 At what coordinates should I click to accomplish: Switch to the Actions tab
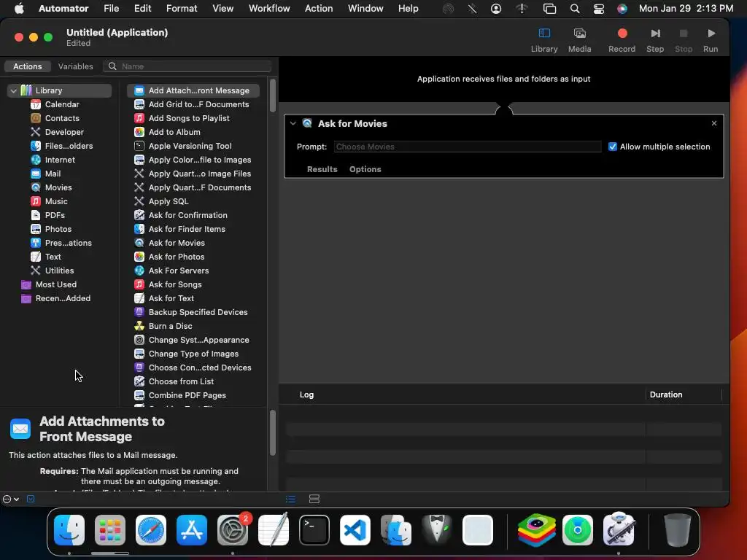click(27, 66)
